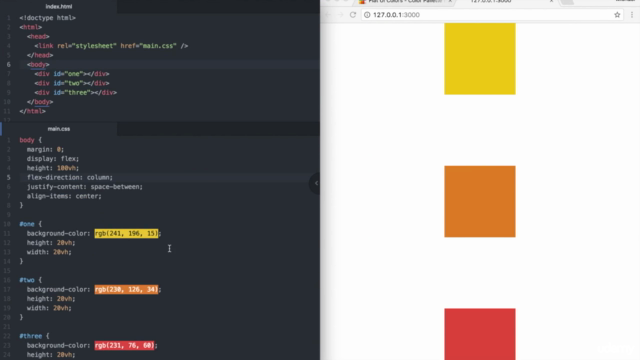Go back in browser history
Image resolution: width=640 pixels, height=360 pixels.
(x=328, y=15)
